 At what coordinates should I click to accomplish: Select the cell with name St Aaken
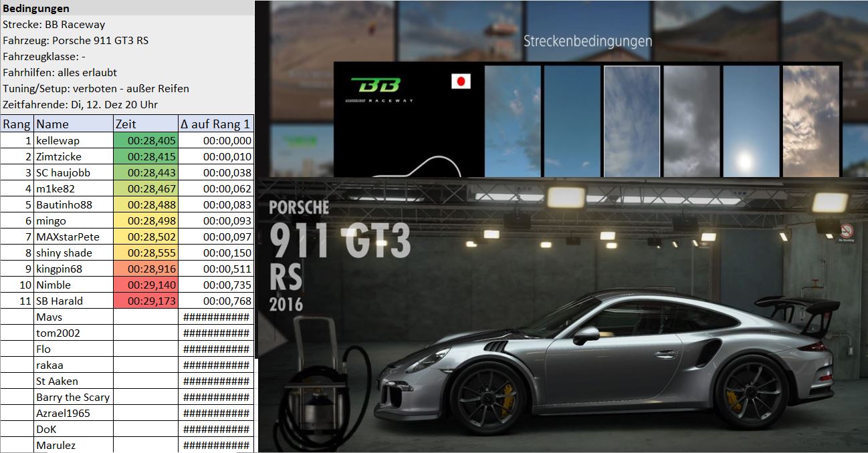(74, 381)
